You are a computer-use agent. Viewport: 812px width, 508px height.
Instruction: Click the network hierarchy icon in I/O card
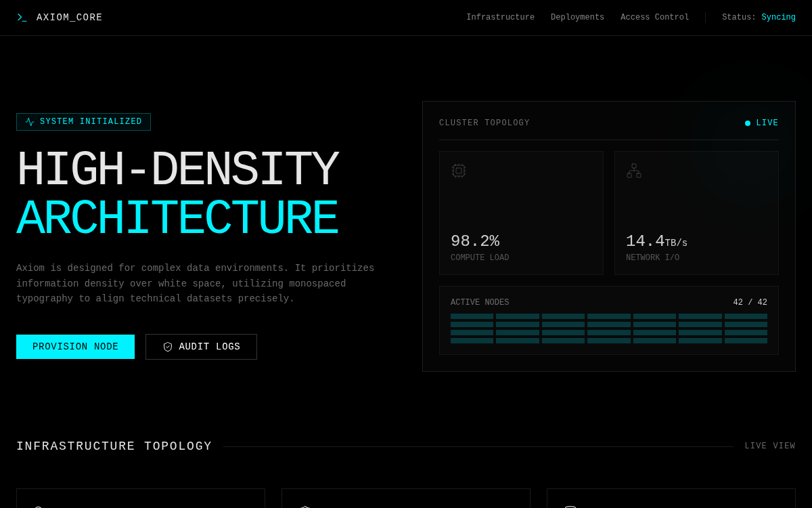634,171
